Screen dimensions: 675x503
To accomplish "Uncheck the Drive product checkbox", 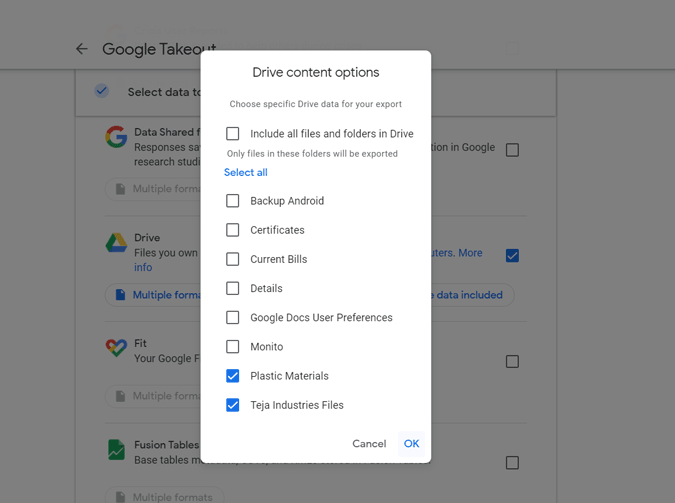I will [512, 256].
